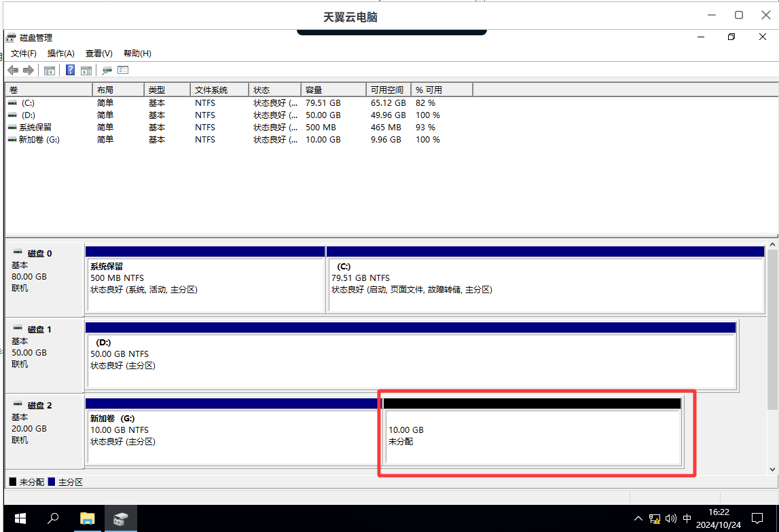Open the 帮助(H) menu
Image resolution: width=779 pixels, height=532 pixels.
(137, 54)
